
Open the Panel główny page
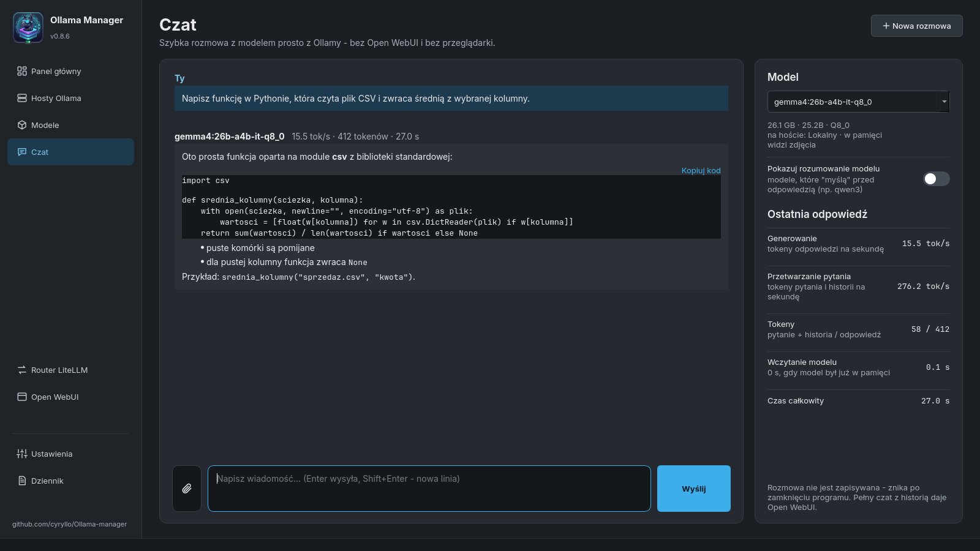(70, 71)
